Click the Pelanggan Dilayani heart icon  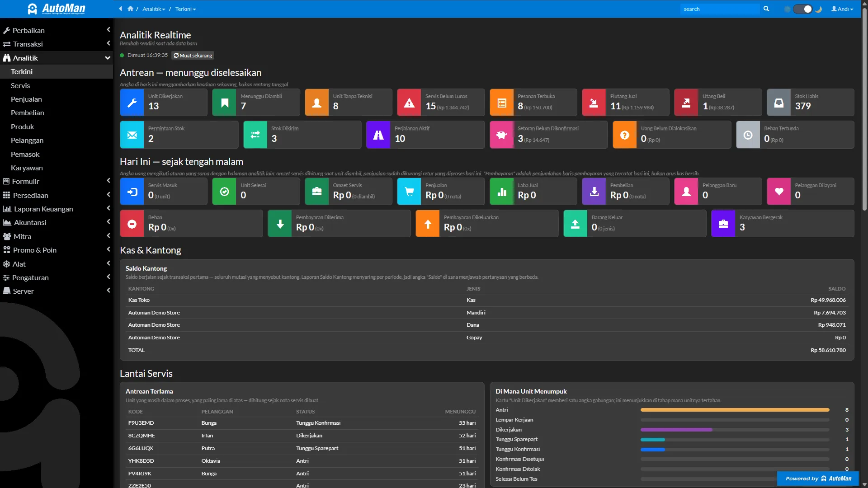pyautogui.click(x=779, y=192)
